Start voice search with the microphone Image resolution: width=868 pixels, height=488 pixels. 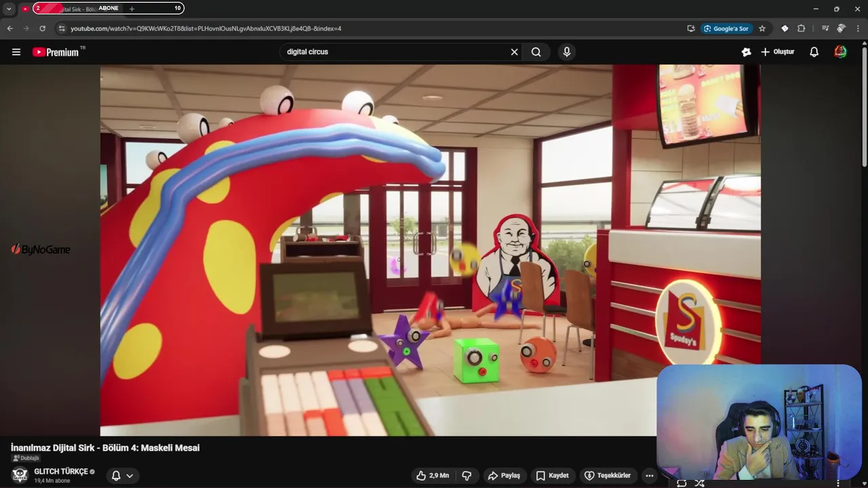[x=567, y=52]
